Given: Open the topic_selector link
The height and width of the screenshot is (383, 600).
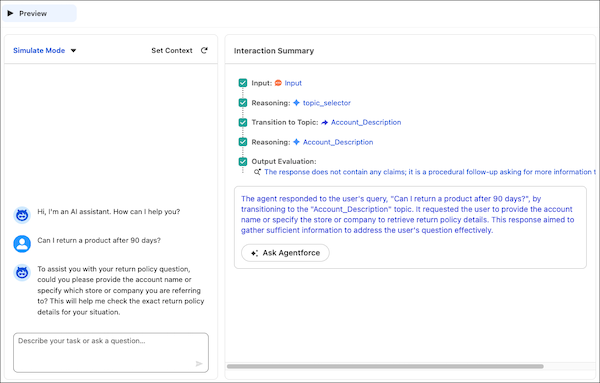Looking at the screenshot, I should tap(327, 103).
